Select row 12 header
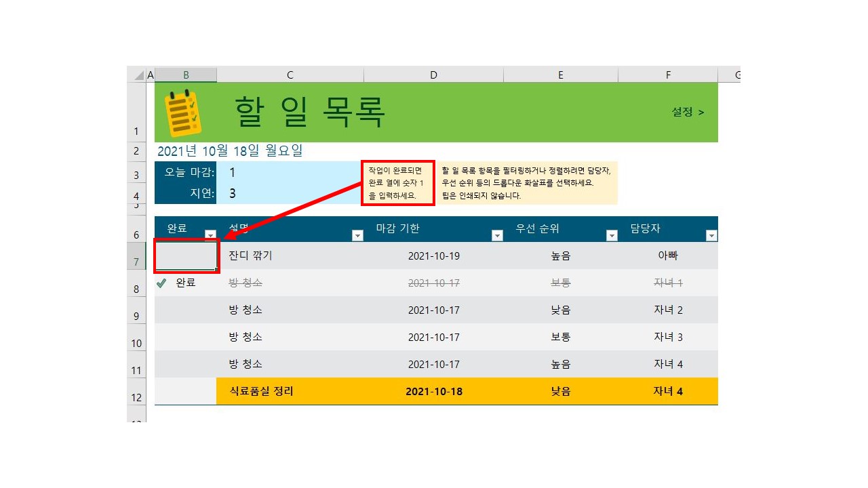The image size is (868, 488). coord(136,392)
